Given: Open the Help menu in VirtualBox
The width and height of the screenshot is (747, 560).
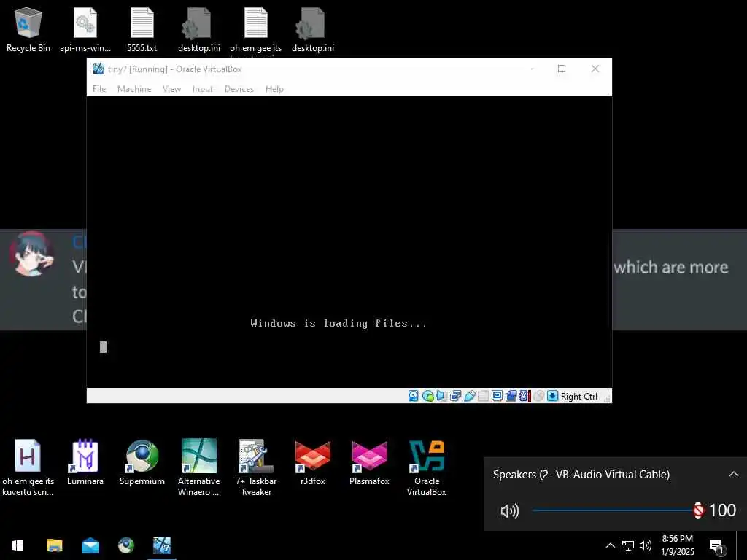Looking at the screenshot, I should pyautogui.click(x=274, y=88).
